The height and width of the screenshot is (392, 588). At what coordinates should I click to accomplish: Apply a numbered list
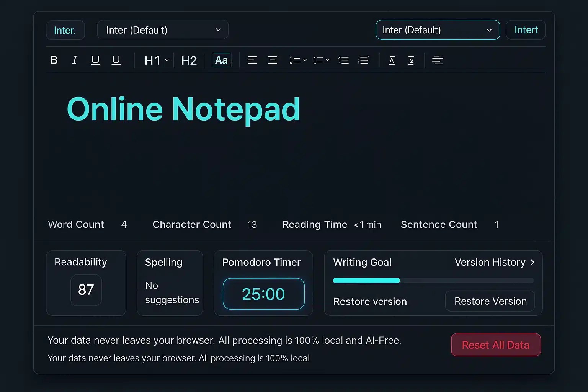(x=343, y=60)
